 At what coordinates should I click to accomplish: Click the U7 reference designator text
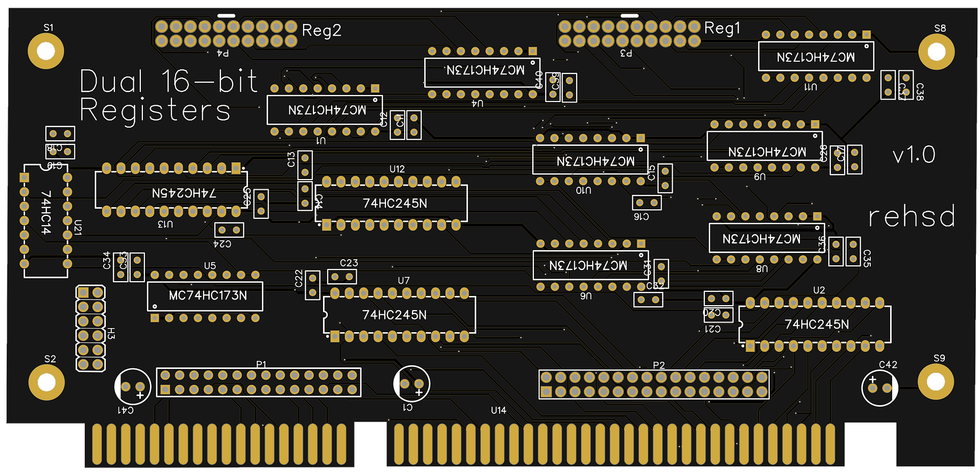404,281
